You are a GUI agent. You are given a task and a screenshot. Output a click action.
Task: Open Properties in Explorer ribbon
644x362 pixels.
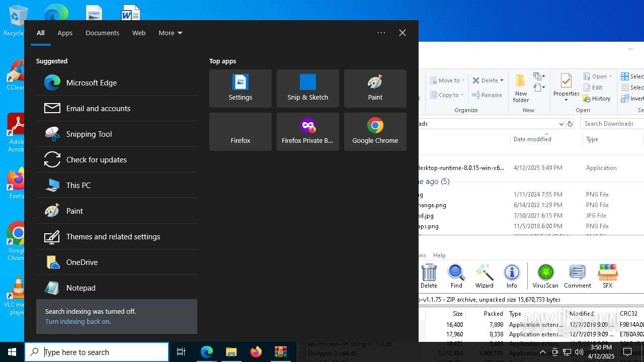tap(567, 88)
